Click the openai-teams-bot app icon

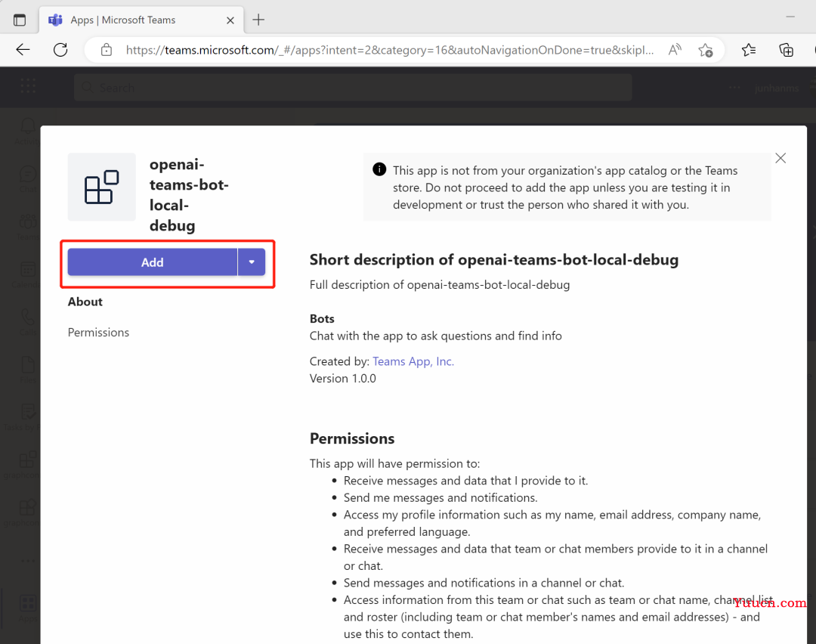pyautogui.click(x=102, y=187)
